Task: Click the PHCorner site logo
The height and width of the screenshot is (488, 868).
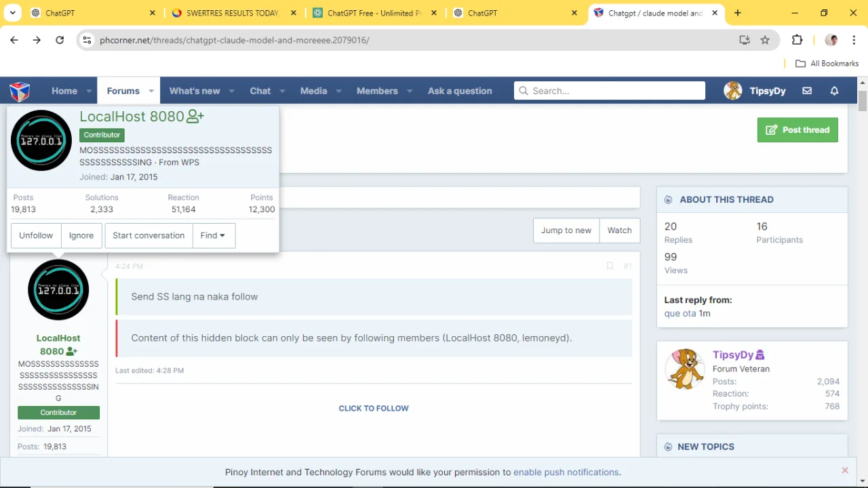Action: pos(20,91)
